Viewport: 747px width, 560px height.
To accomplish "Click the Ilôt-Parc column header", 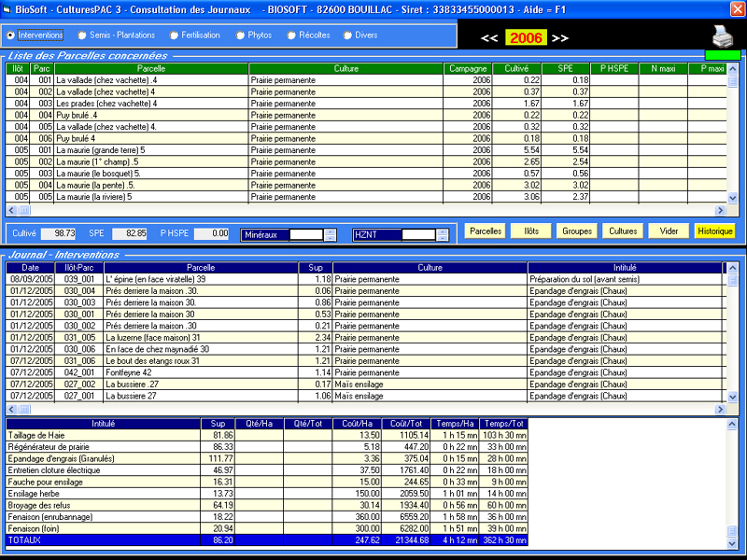I will (x=79, y=268).
